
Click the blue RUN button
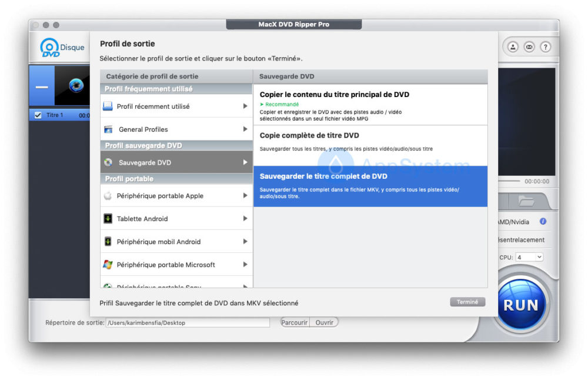point(520,305)
